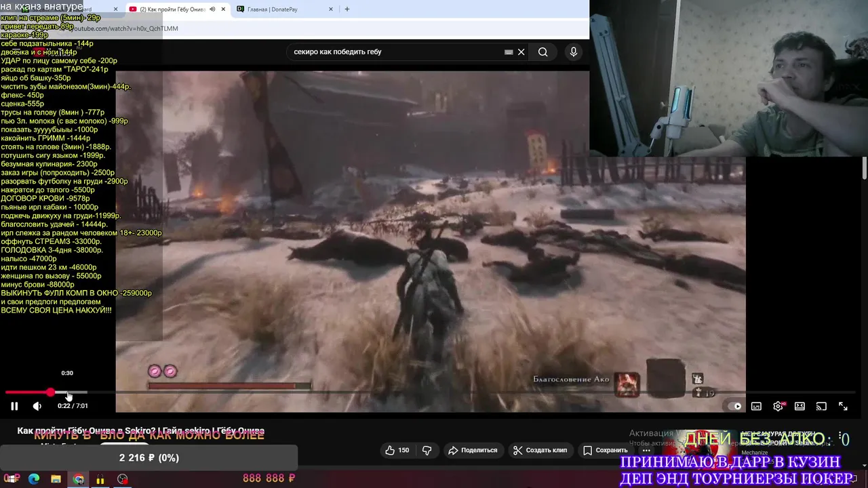Mute the video volume speaker icon
This screenshot has width=868, height=488.
tap(37, 406)
